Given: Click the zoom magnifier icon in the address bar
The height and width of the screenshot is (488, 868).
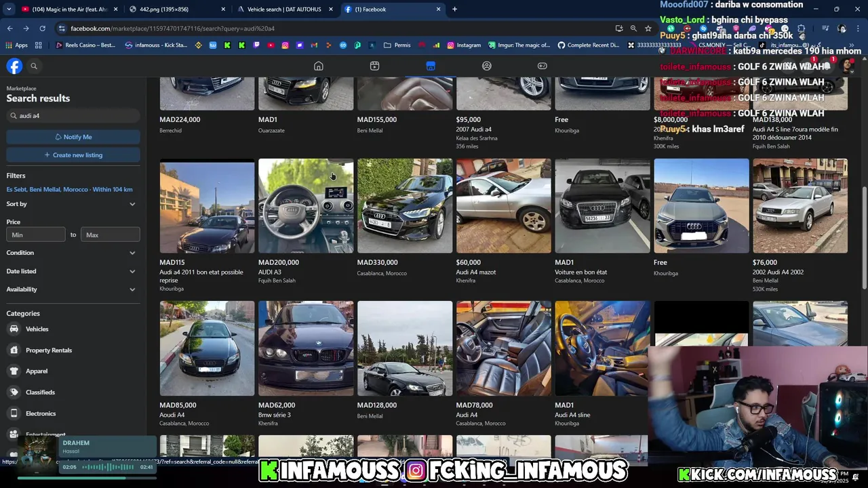Looking at the screenshot, I should click(633, 28).
